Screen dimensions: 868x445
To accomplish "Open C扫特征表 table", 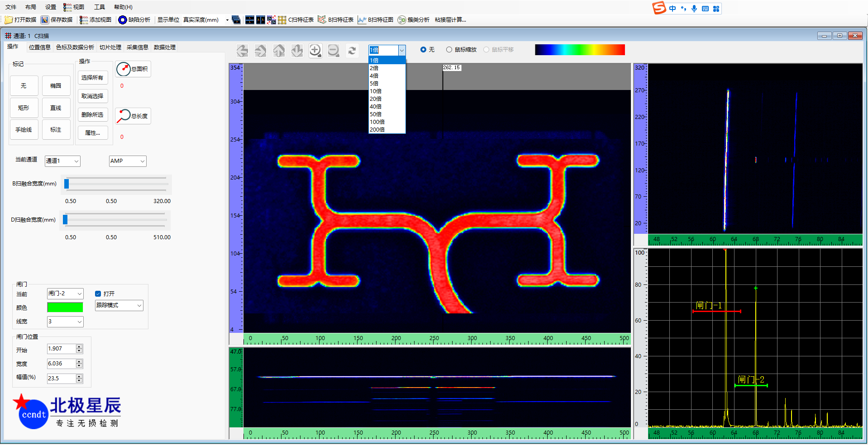I will pos(296,20).
